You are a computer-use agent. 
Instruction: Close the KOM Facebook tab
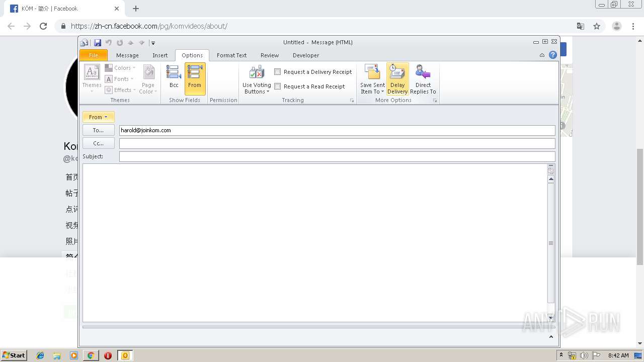(116, 9)
